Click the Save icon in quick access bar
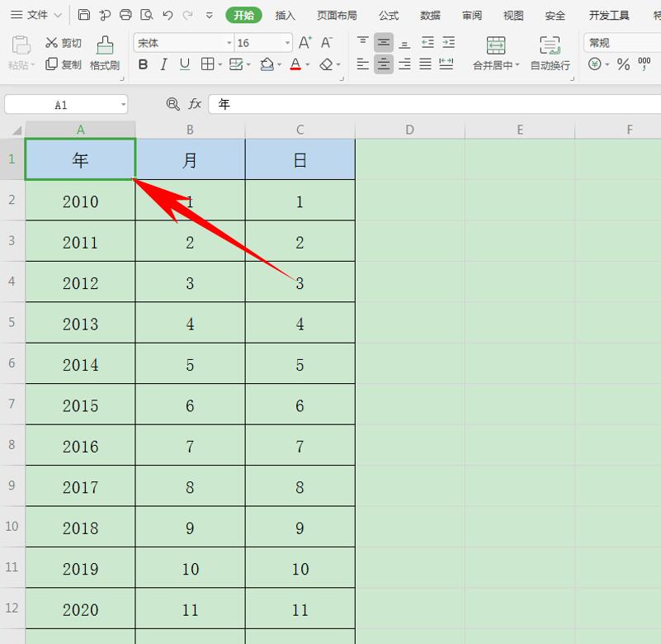 click(x=84, y=15)
